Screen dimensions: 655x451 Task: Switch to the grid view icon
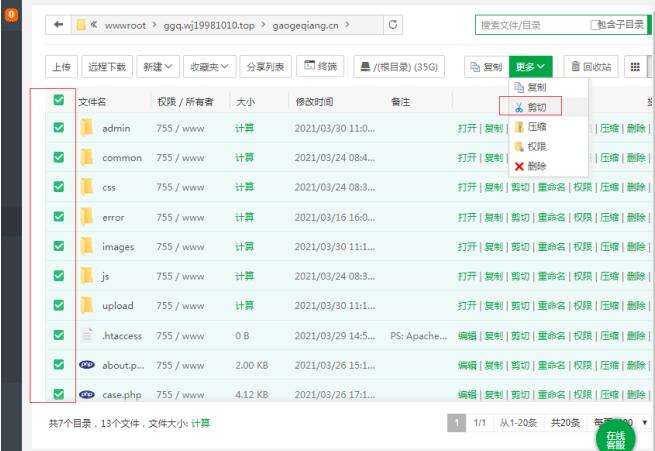(x=634, y=67)
